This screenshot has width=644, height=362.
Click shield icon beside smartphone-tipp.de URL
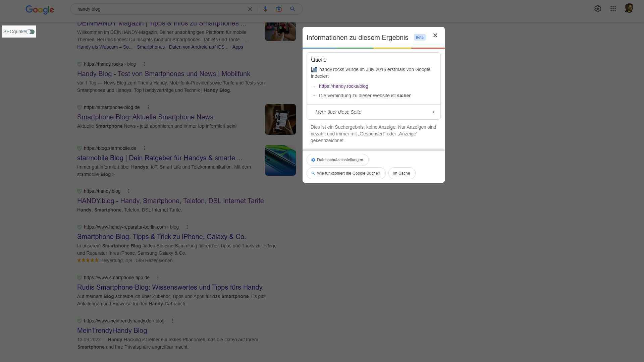tap(79, 278)
